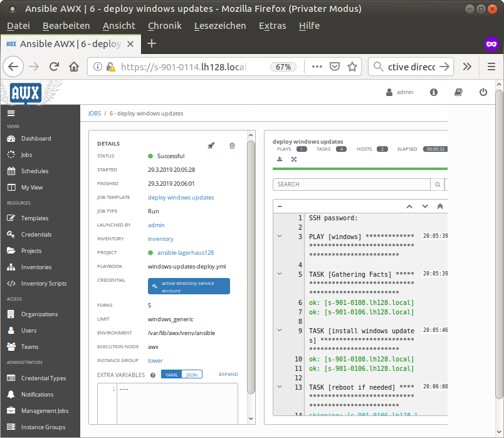Click the extra variables text editor
This screenshot has width=504, height=438.
[177, 404]
